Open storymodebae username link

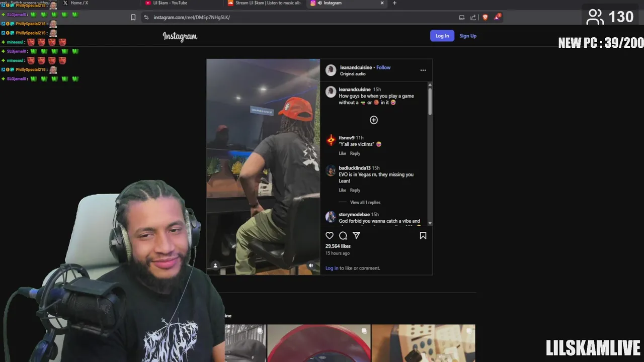point(354,215)
